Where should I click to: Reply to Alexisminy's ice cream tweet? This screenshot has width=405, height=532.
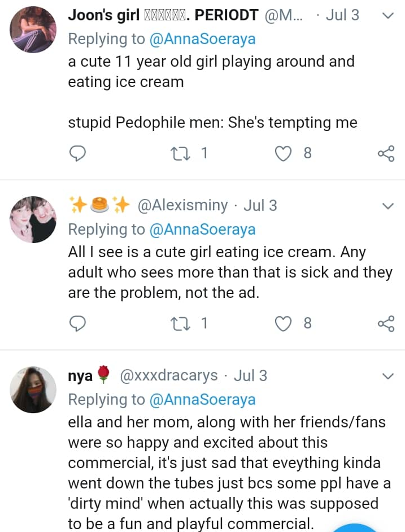pyautogui.click(x=77, y=323)
